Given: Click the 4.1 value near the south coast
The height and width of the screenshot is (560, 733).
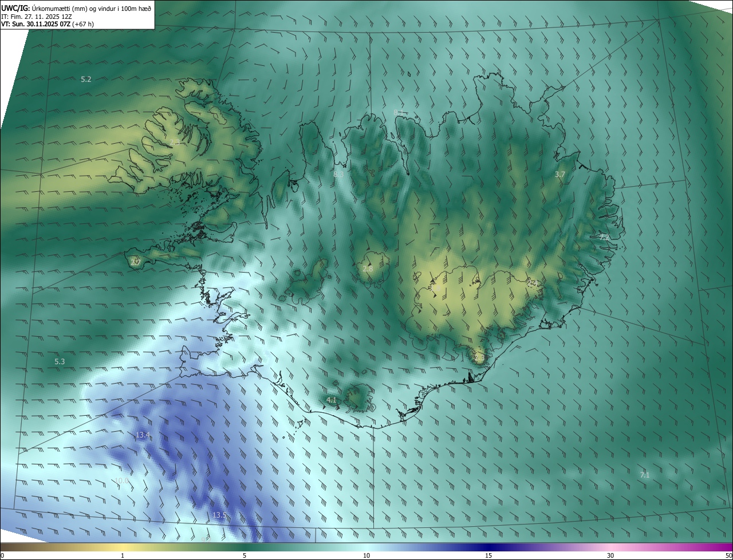Looking at the screenshot, I should [332, 400].
